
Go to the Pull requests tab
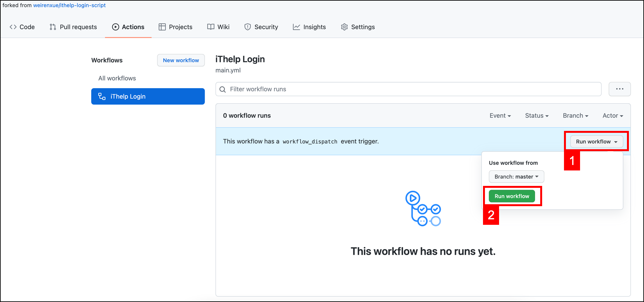tap(73, 27)
